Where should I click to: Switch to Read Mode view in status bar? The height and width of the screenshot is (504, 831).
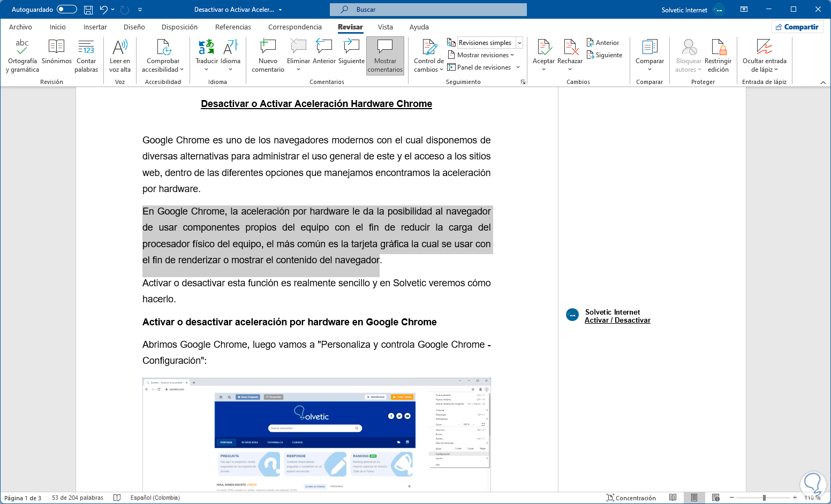673,498
